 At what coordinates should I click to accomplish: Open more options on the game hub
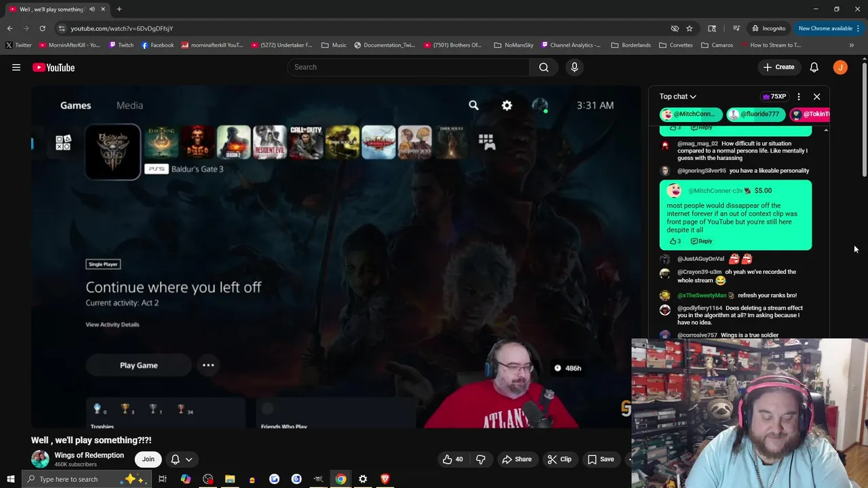coord(208,365)
